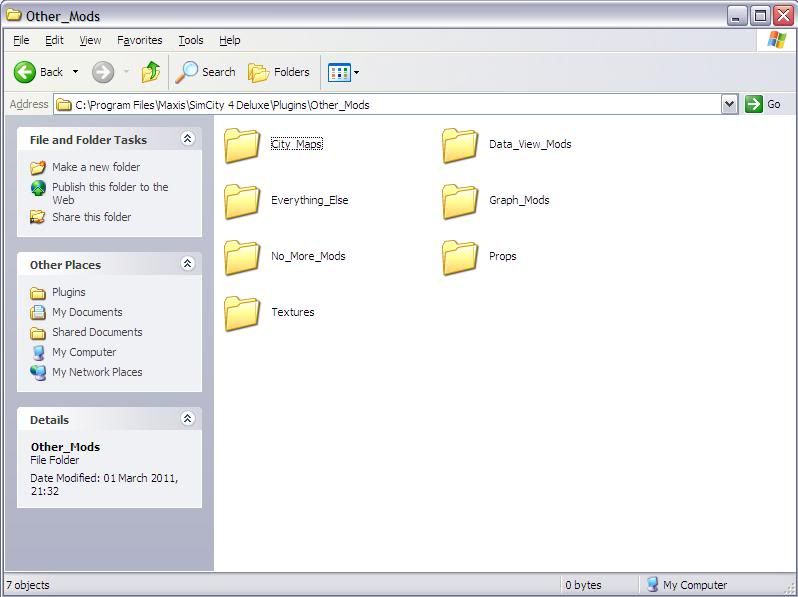Viewport: 798px width, 597px height.
Task: Click the Views icon in the toolbar
Action: tap(339, 72)
